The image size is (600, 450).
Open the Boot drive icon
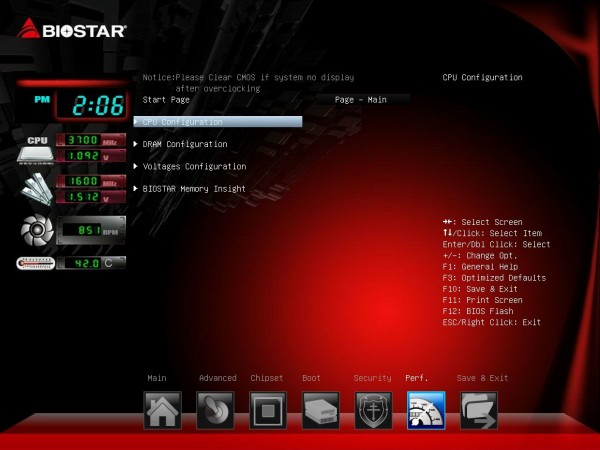tap(321, 411)
